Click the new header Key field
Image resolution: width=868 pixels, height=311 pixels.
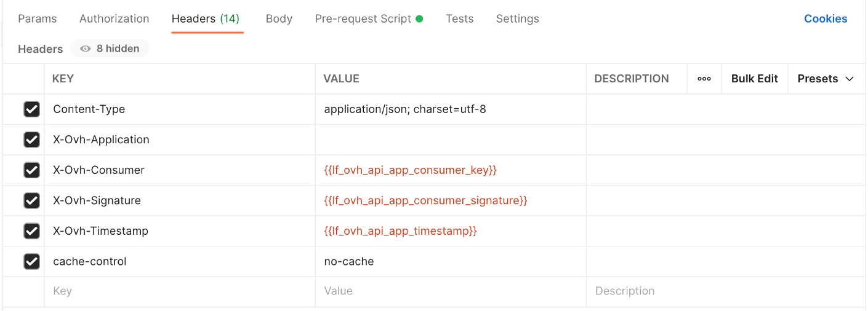(x=179, y=291)
